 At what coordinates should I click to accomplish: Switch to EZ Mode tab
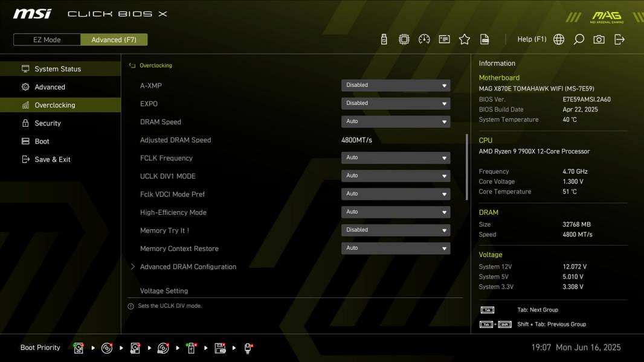click(47, 39)
